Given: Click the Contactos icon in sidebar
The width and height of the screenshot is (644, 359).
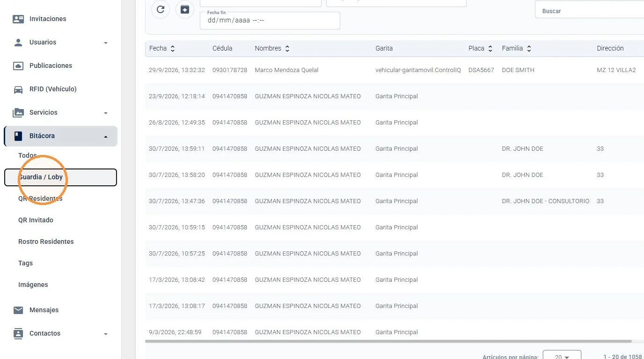Looking at the screenshot, I should coord(18,333).
